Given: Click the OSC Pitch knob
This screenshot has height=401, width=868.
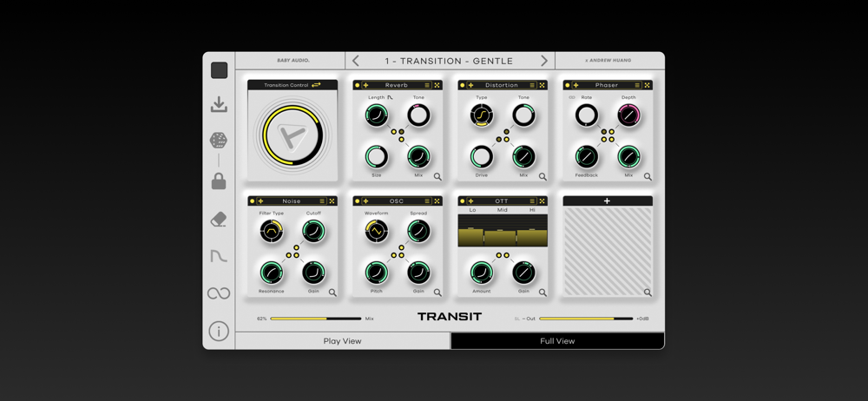Looking at the screenshot, I should click(377, 273).
